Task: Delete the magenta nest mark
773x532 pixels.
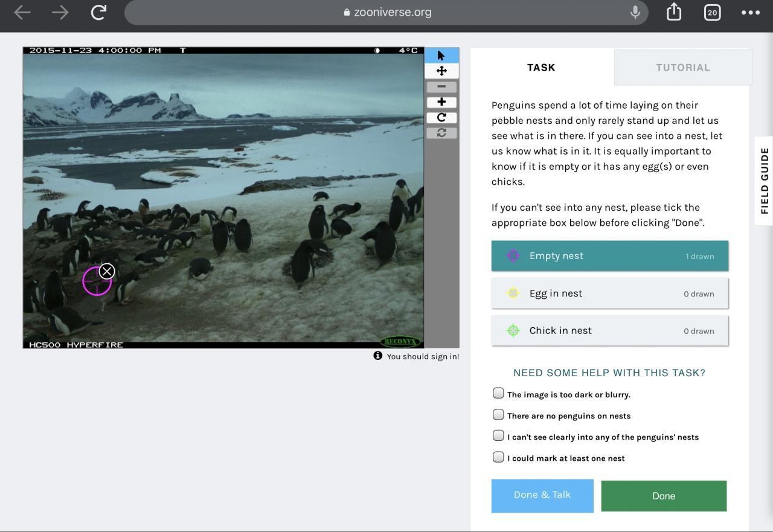Action: (107, 271)
